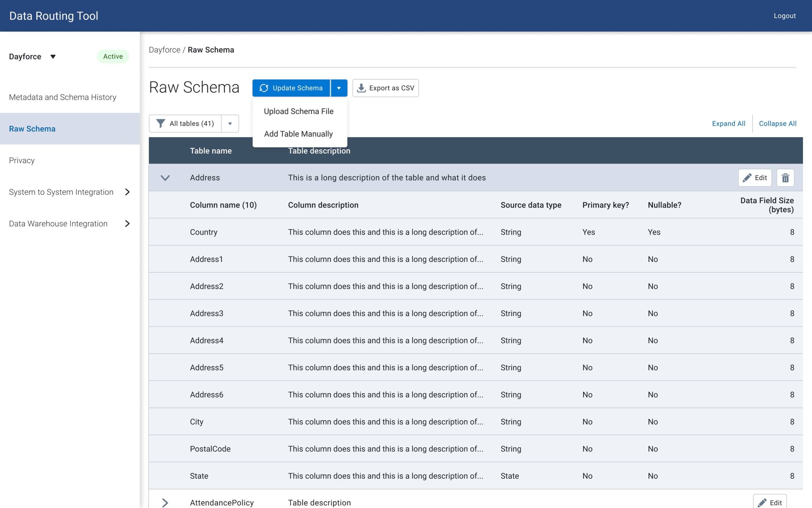Click Logout in the header

784,16
